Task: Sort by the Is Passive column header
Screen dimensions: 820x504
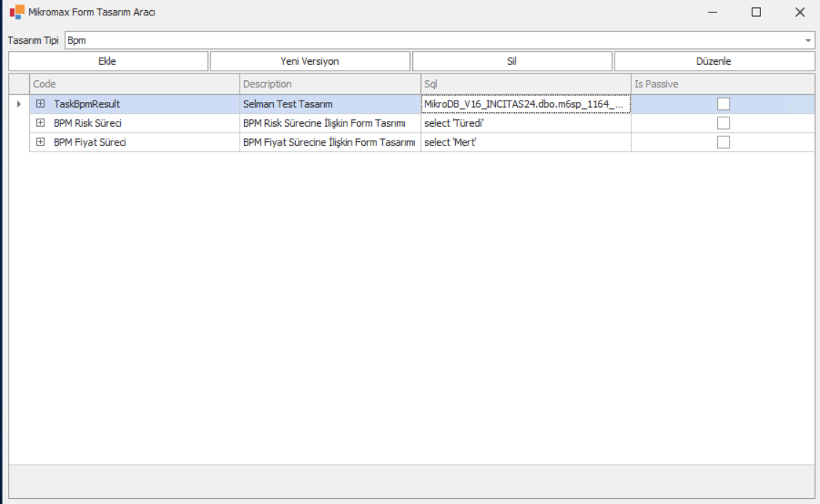Action: coord(722,84)
